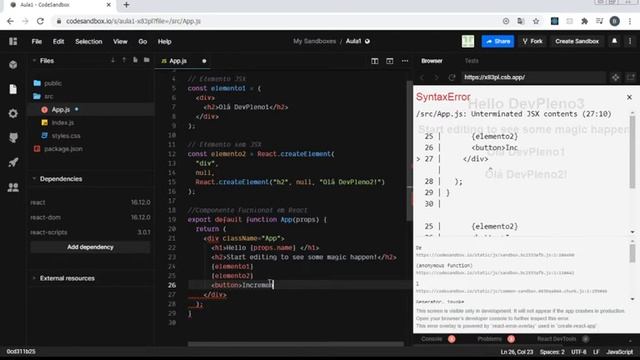Screen dimensions: 640x360
Task: Collapse the Files section
Action: [x=34, y=60]
